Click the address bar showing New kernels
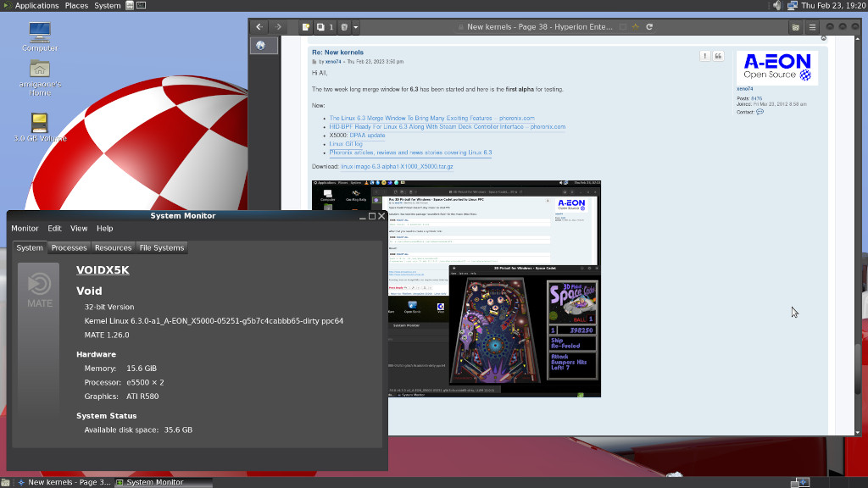The height and width of the screenshot is (488, 868). [540, 26]
